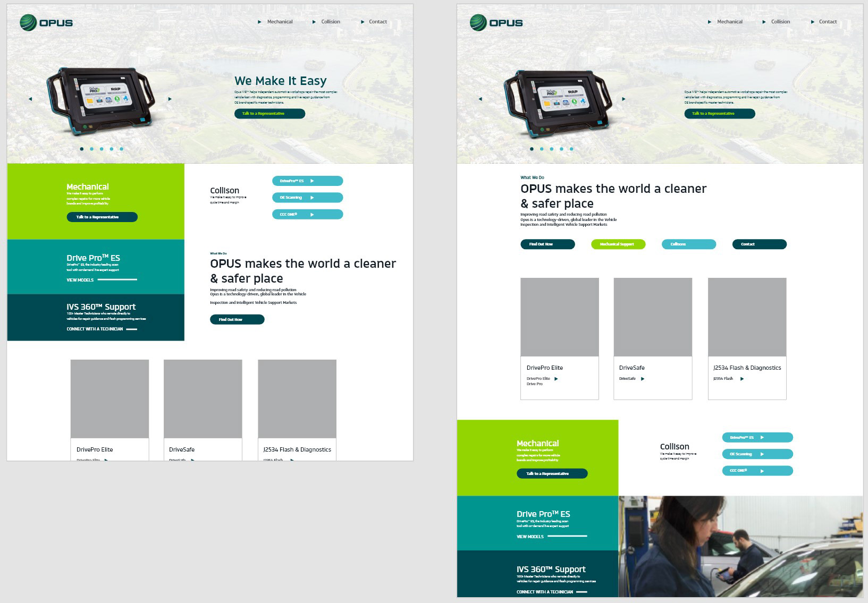The image size is (868, 603).
Task: Click next-slide arrow in right mockup carousel
Action: click(x=623, y=99)
